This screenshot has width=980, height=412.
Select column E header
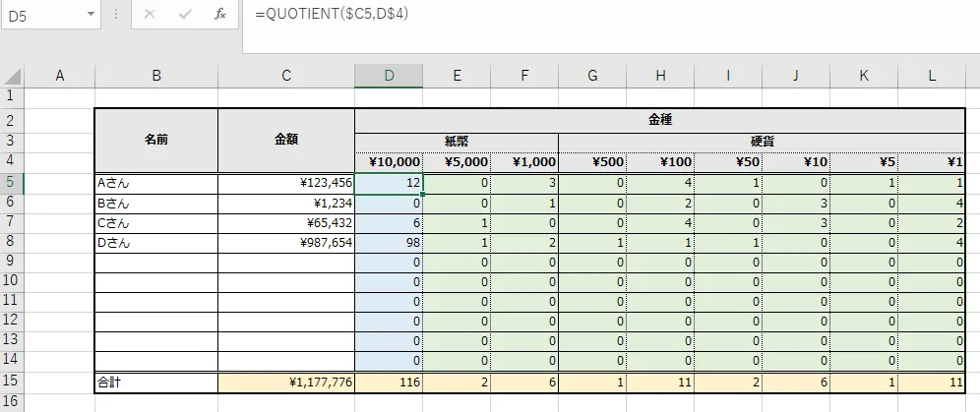tap(457, 76)
